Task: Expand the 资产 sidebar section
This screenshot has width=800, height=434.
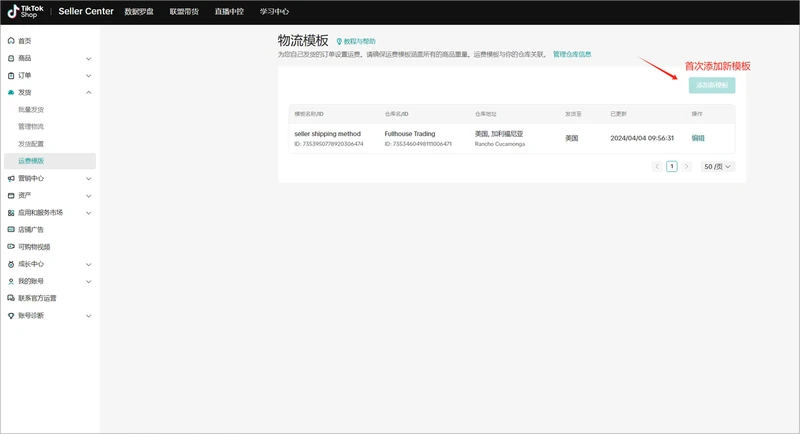Action: (x=88, y=196)
